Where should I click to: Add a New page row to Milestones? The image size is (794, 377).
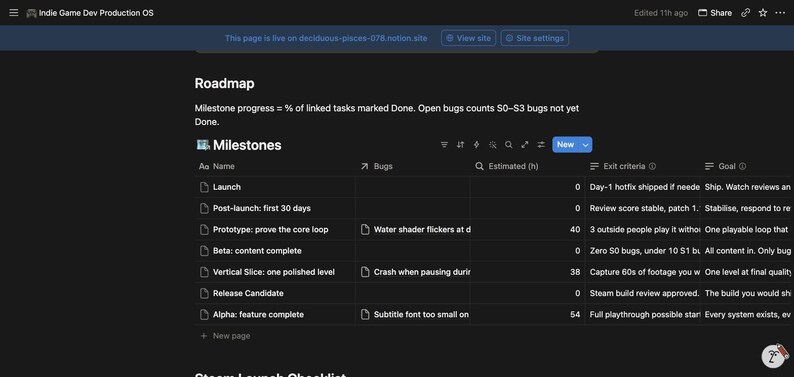pyautogui.click(x=225, y=336)
